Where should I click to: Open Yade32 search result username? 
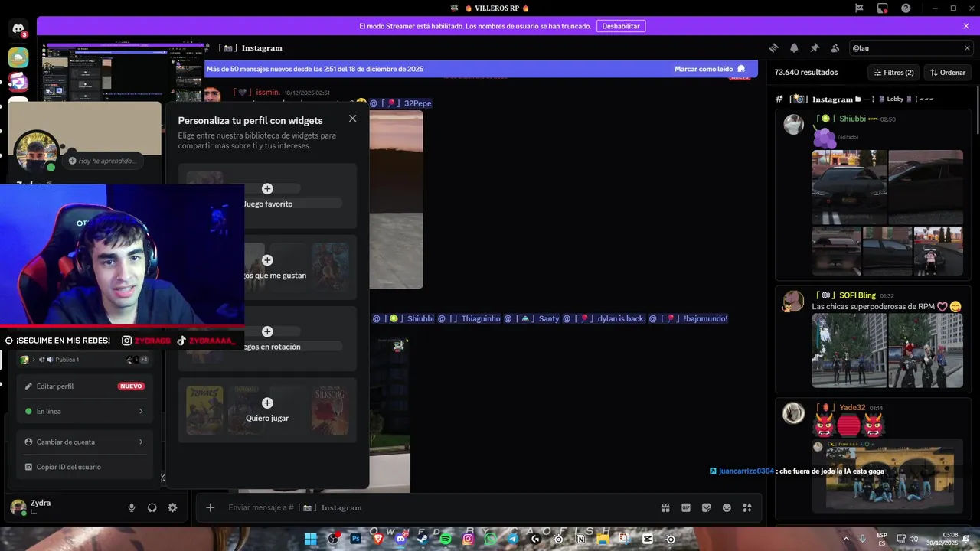click(x=852, y=407)
